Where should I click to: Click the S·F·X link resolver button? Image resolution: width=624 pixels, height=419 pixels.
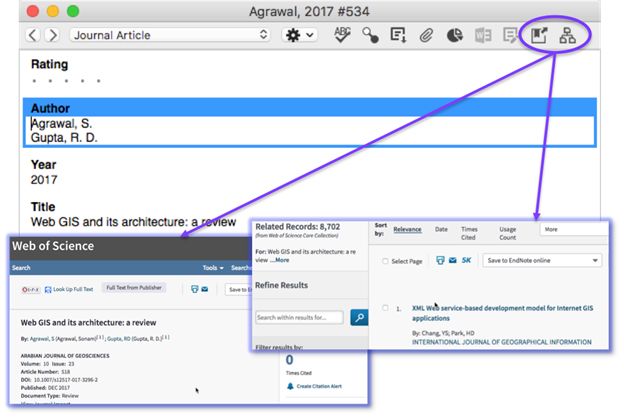coord(30,290)
